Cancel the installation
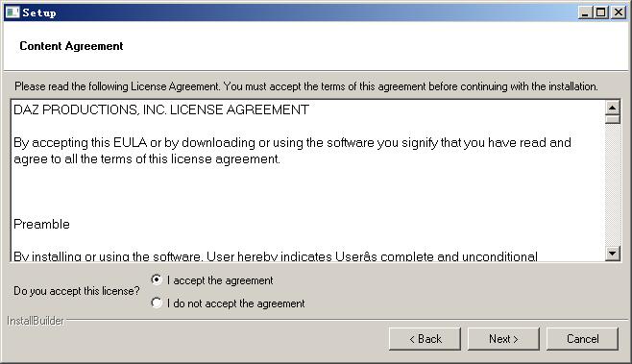 click(x=582, y=339)
